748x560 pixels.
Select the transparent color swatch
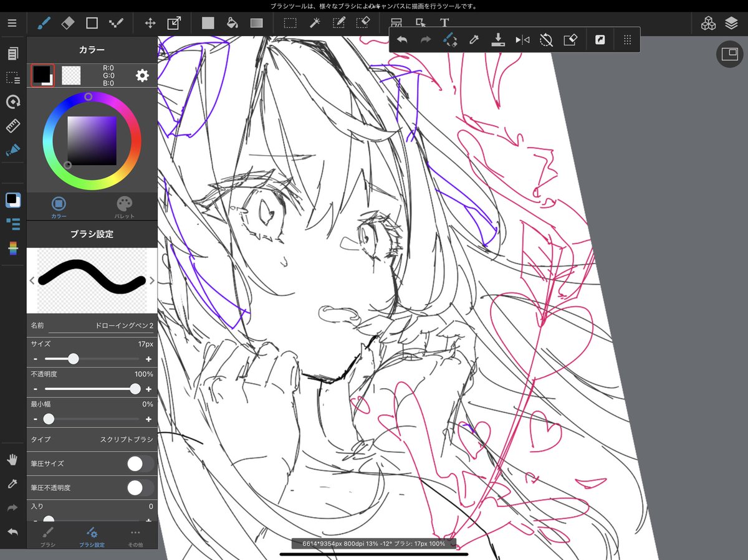pyautogui.click(x=72, y=75)
